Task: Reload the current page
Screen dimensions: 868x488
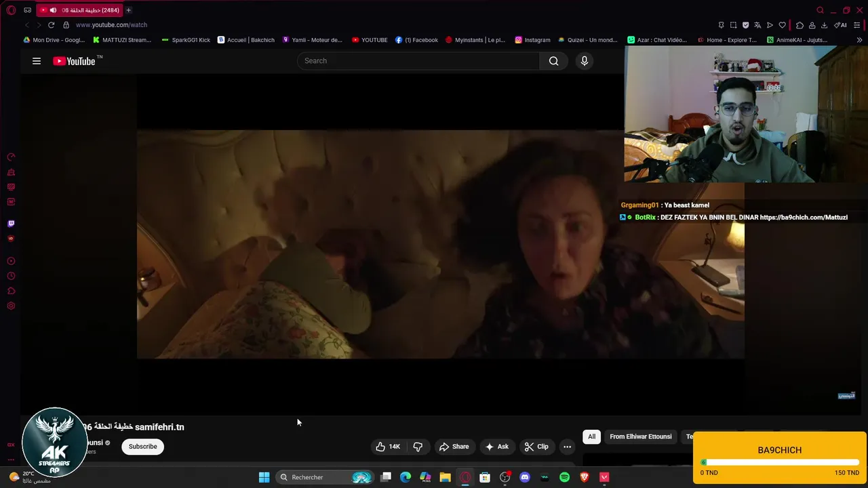Action: [51, 25]
